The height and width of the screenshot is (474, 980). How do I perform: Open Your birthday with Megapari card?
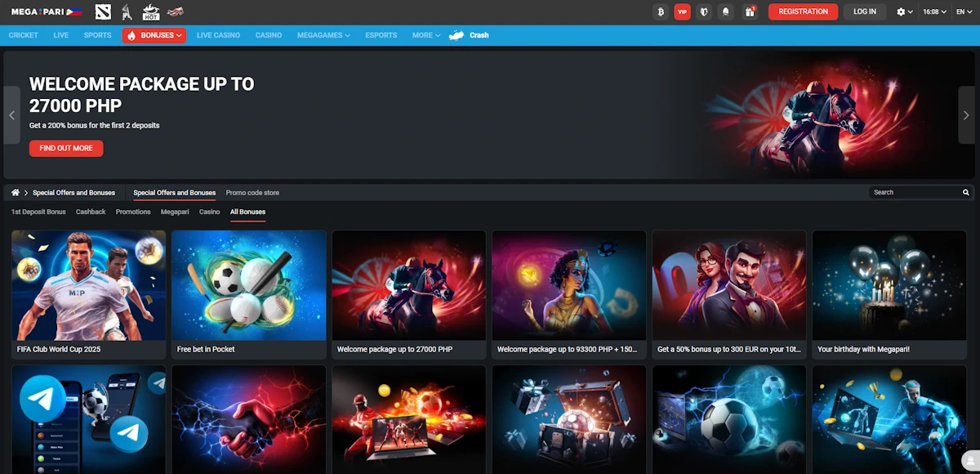(x=889, y=294)
